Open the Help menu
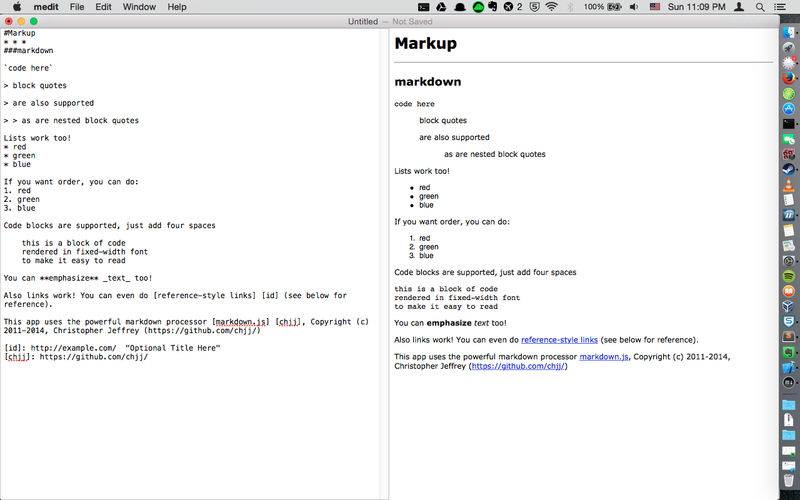This screenshot has height=500, width=800. tap(177, 7)
